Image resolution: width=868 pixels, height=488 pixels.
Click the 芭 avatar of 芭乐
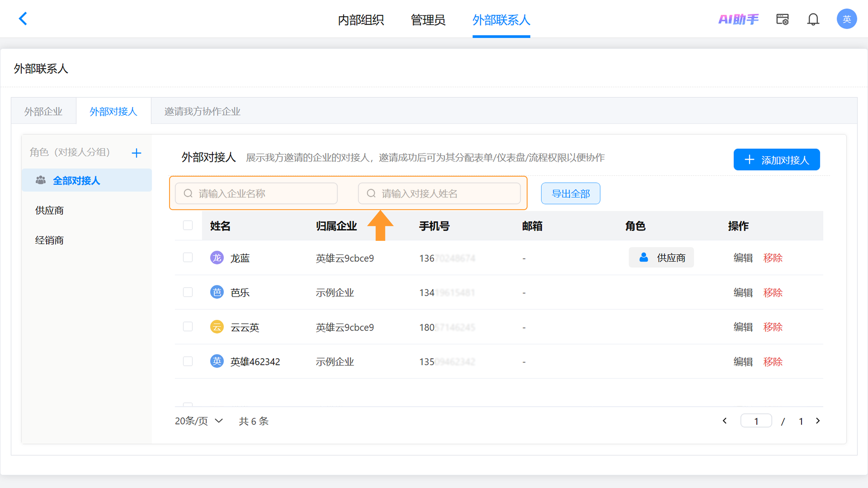click(217, 292)
